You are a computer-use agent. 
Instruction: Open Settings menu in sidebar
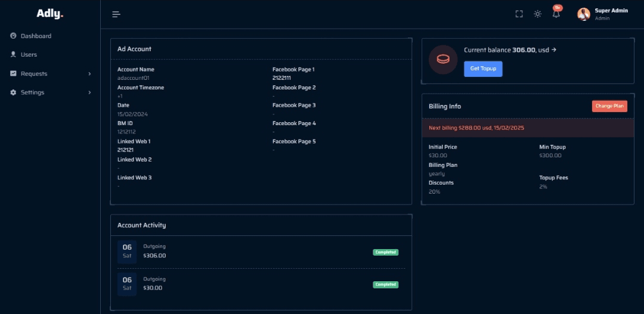point(32,92)
